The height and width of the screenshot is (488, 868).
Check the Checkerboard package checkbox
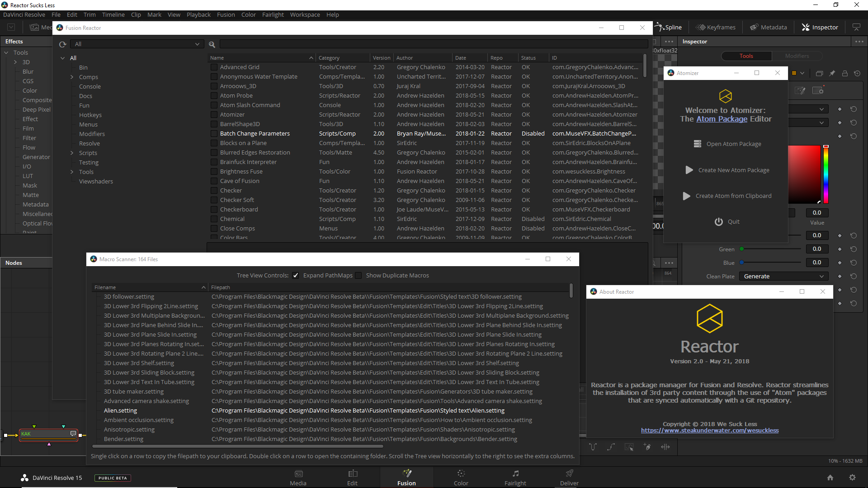(x=214, y=210)
